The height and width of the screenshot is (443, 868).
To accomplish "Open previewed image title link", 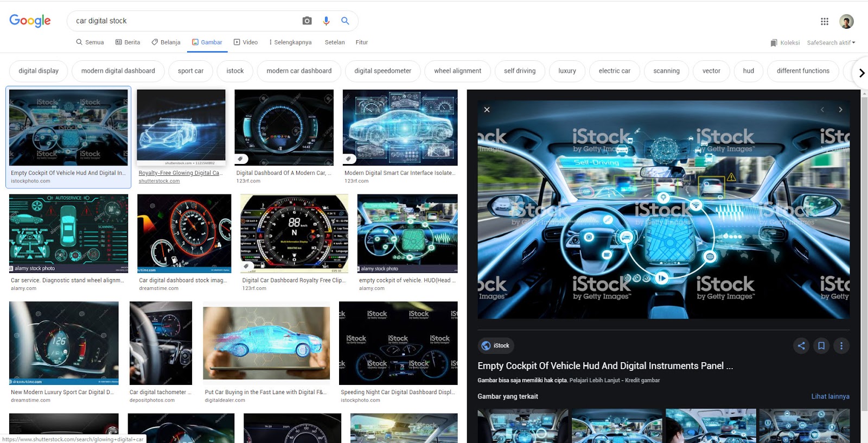I will coord(605,366).
